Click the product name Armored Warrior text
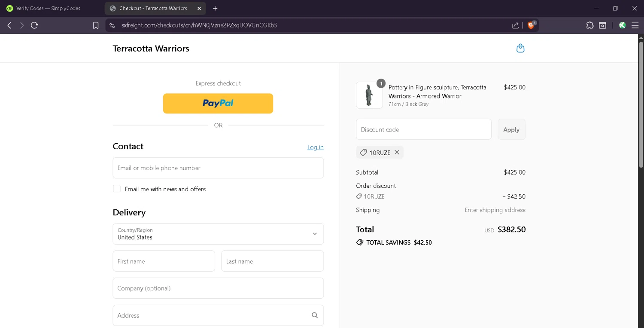 point(437,92)
